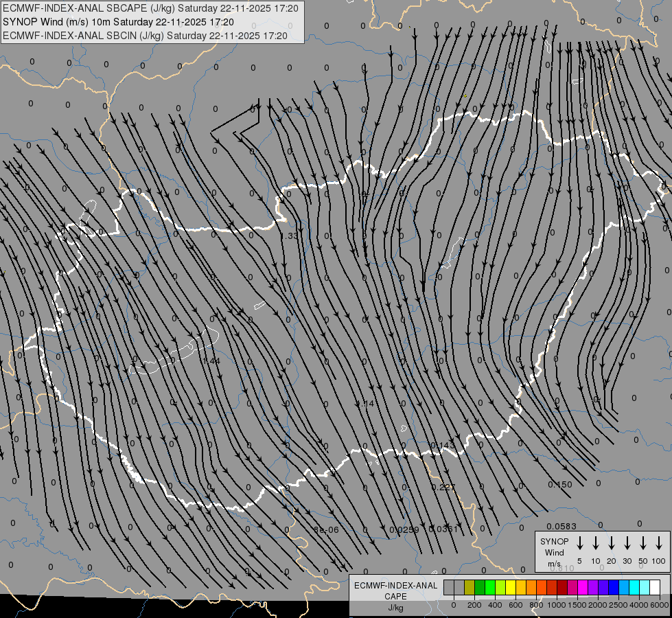Click the 50 m/s wind arrow in legend

[643, 542]
